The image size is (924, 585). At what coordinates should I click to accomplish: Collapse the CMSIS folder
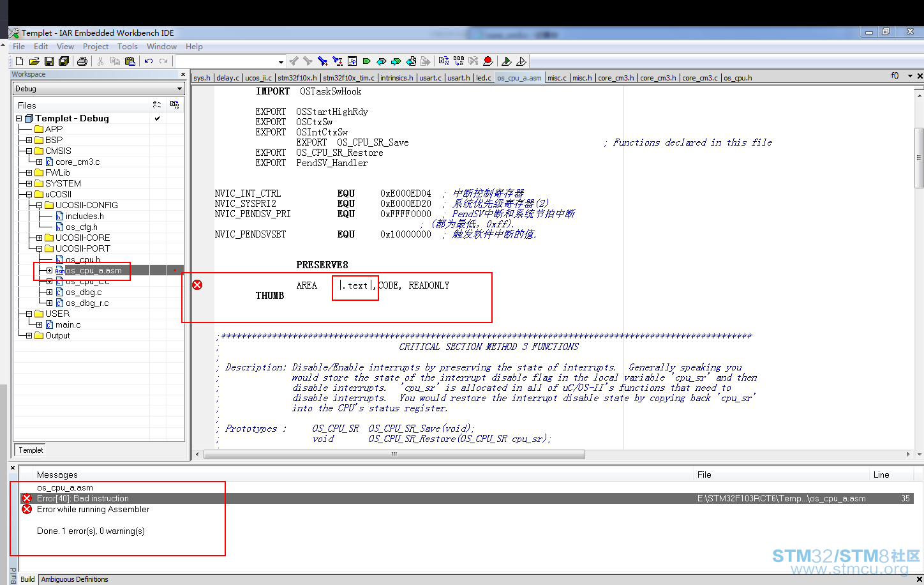tap(29, 151)
